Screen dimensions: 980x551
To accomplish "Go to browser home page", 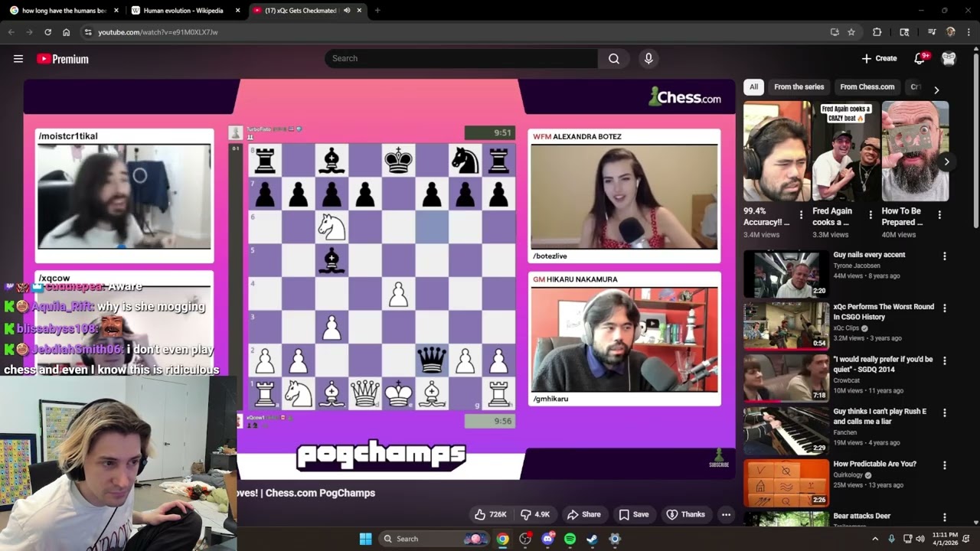I will (x=67, y=32).
